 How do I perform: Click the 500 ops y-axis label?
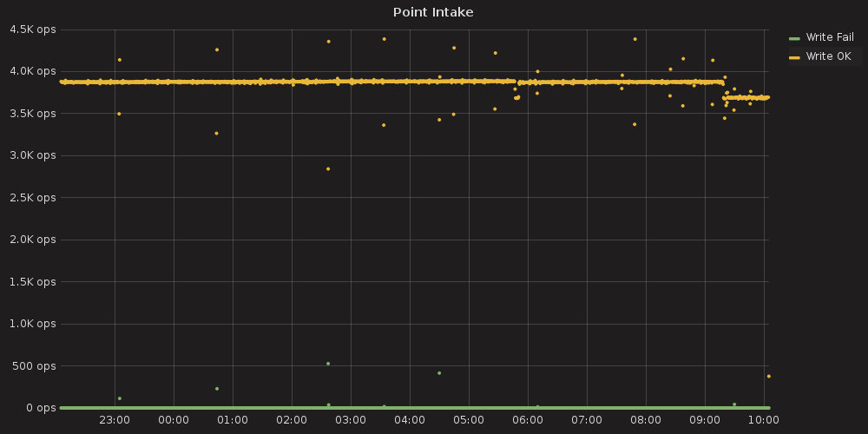tap(35, 365)
